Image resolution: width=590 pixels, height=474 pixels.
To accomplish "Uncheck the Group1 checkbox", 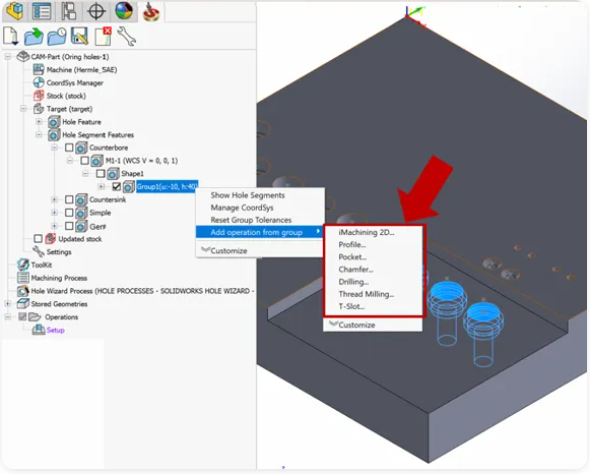I will (116, 187).
